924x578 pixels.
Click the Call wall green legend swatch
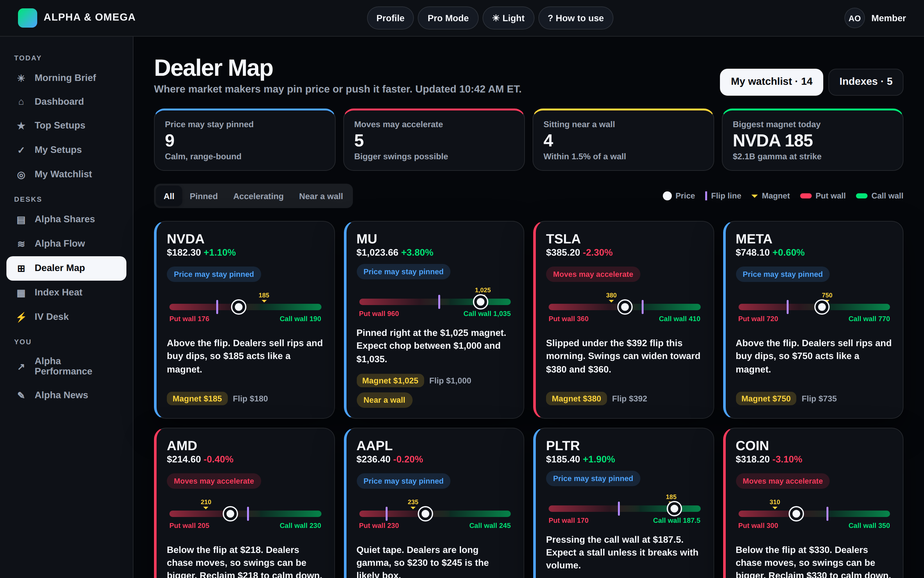point(861,196)
